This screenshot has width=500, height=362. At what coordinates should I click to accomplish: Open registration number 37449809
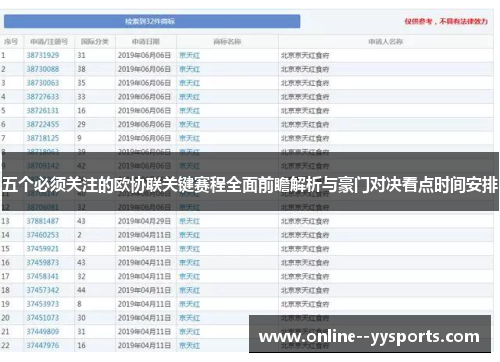[43, 332]
